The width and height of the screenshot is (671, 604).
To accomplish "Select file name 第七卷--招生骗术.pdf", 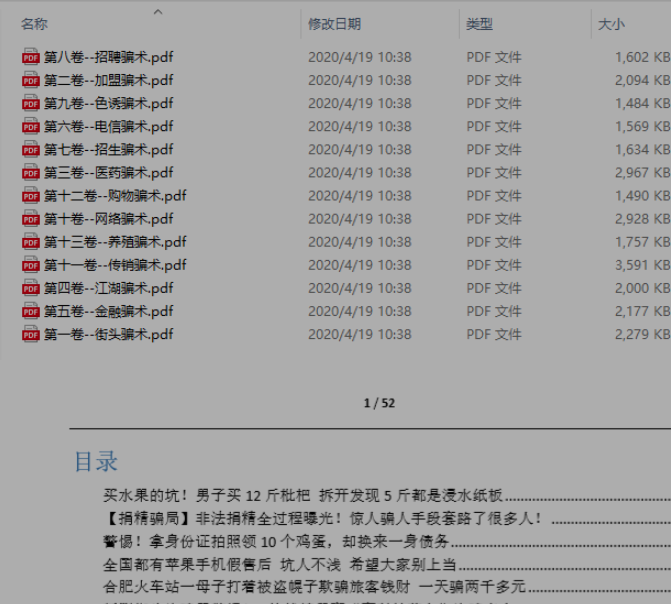I will (109, 149).
